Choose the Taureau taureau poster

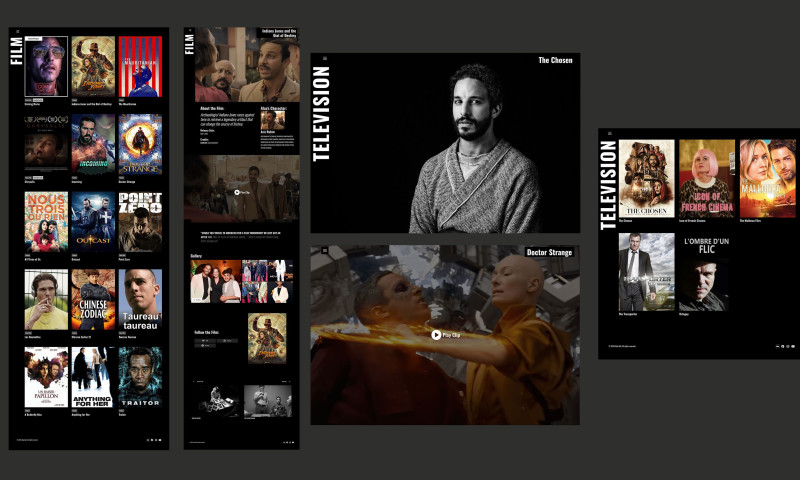140,299
